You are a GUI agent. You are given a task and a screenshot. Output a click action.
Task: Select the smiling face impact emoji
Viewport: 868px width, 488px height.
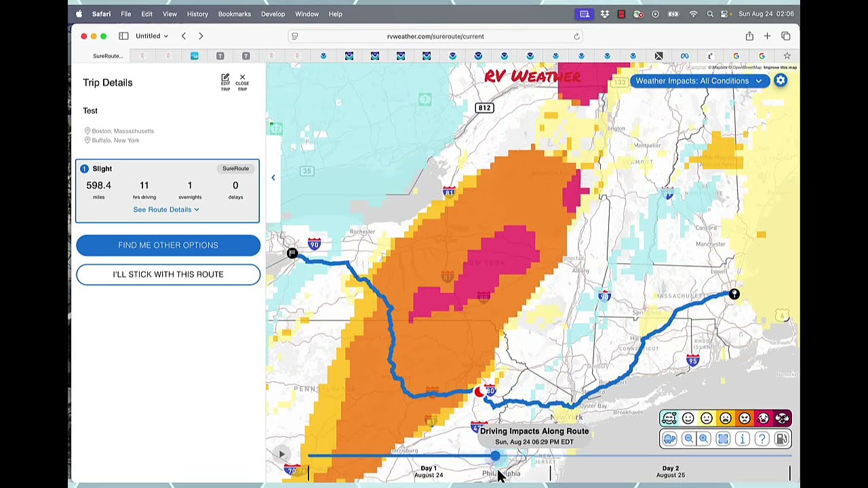688,418
